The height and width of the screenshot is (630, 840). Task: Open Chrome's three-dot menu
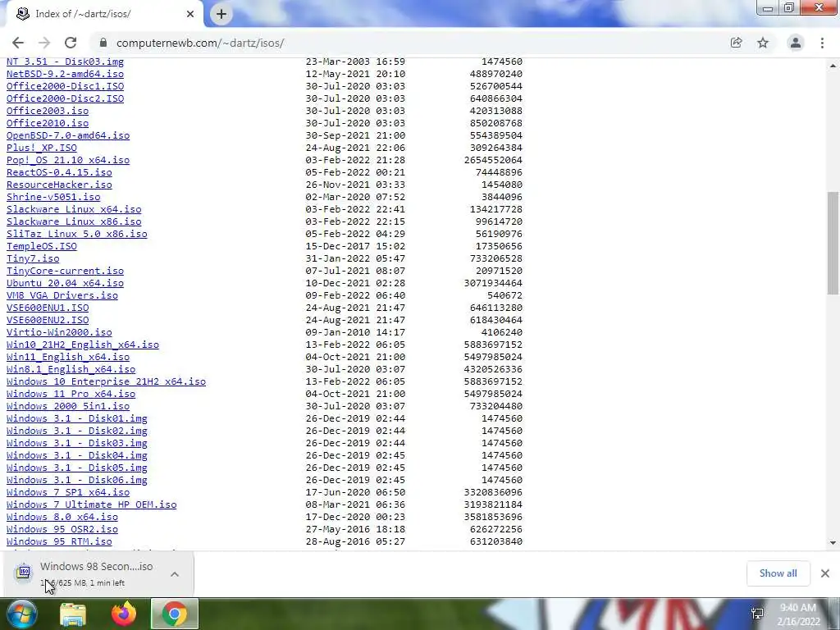(822, 43)
